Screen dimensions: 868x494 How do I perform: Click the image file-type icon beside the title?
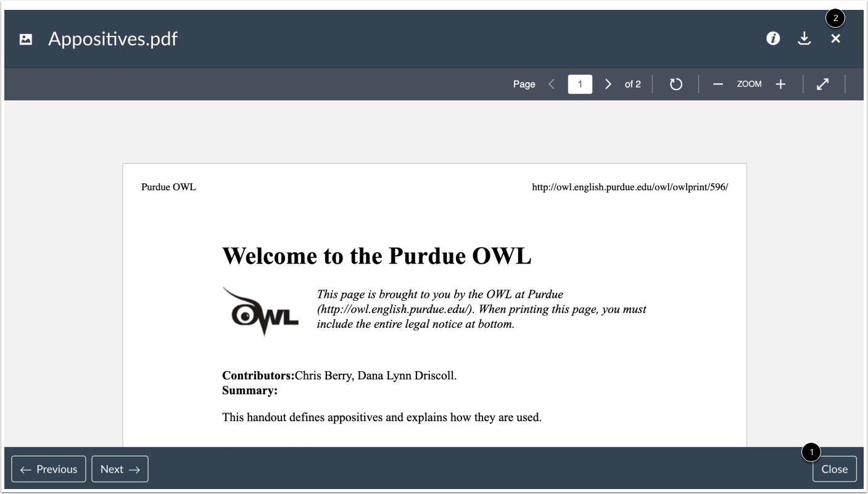click(26, 40)
